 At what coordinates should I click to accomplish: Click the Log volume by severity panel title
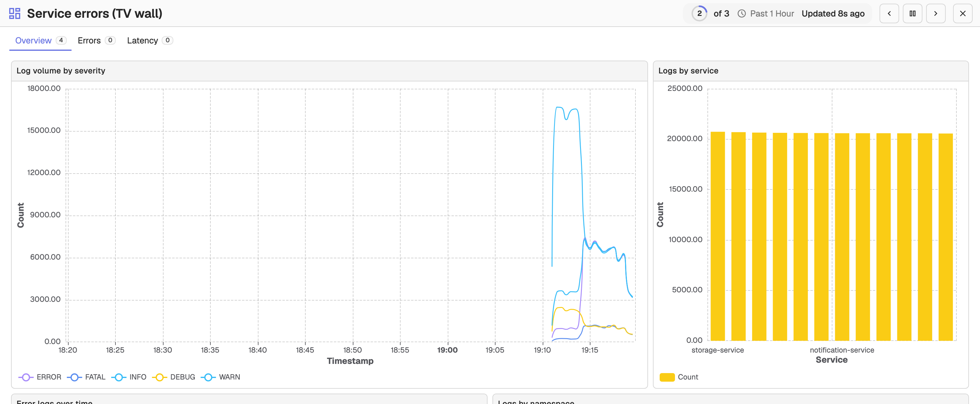61,71
